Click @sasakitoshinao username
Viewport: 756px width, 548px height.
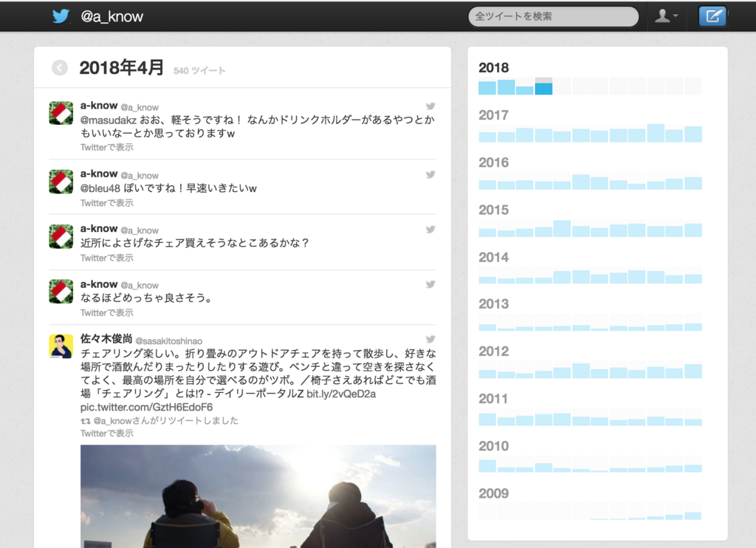point(169,341)
